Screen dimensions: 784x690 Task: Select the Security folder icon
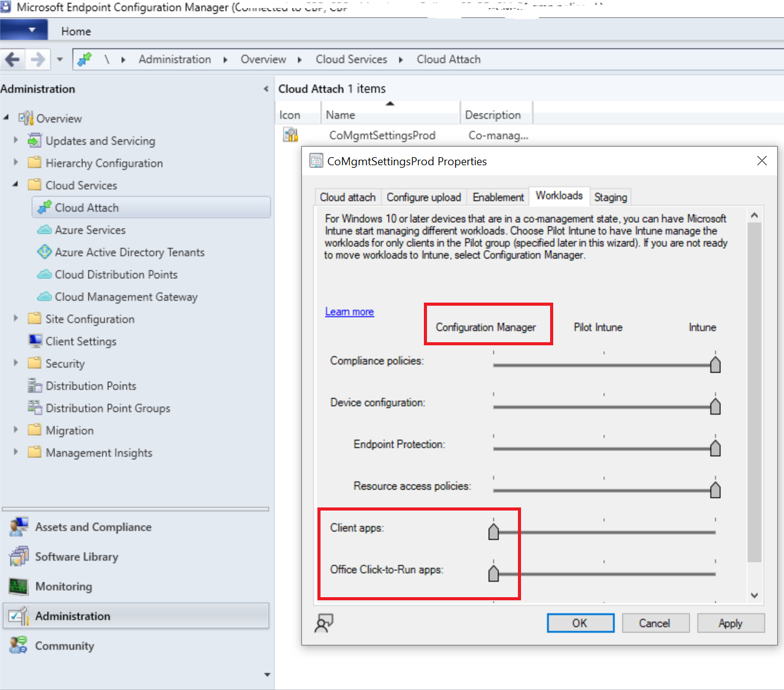(35, 363)
